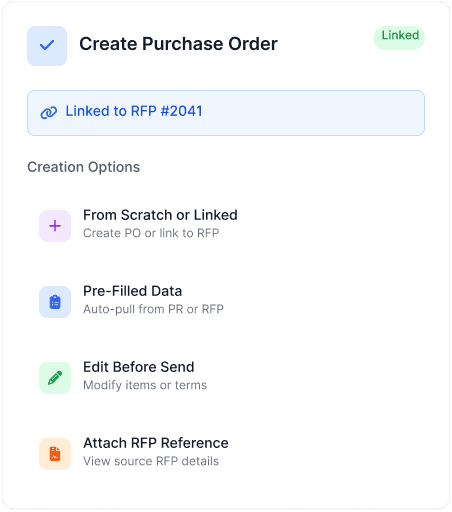
Task: Click the Modify items or terms text
Action: (x=145, y=385)
